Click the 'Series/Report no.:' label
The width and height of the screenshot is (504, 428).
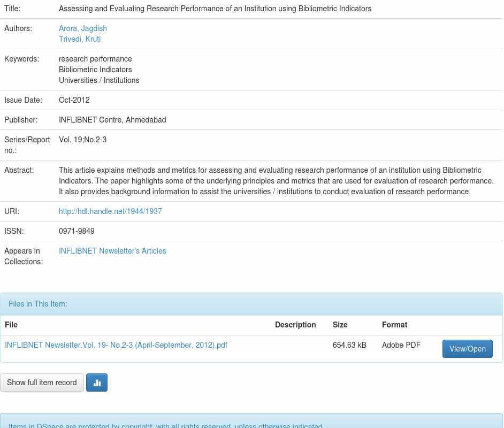[x=27, y=145]
